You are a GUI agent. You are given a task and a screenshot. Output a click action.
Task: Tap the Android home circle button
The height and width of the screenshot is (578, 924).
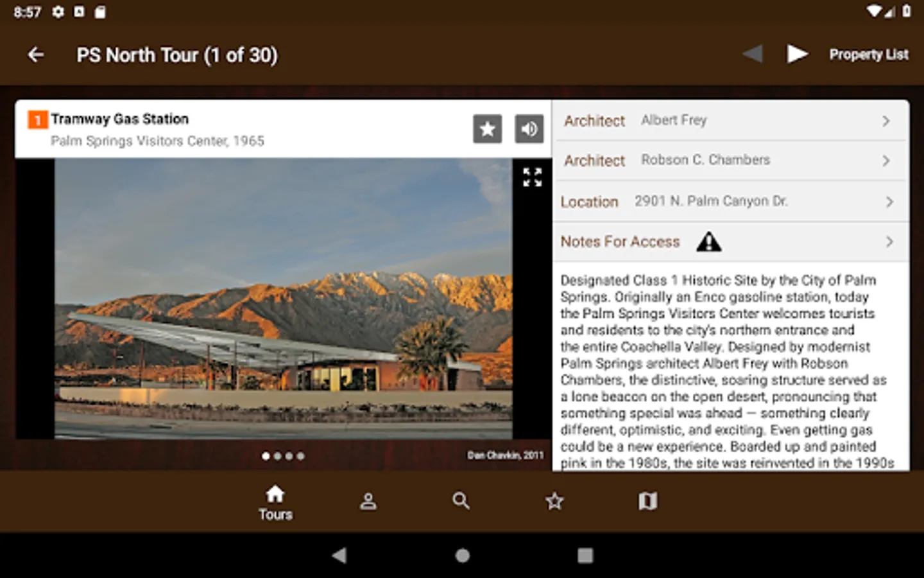click(463, 556)
